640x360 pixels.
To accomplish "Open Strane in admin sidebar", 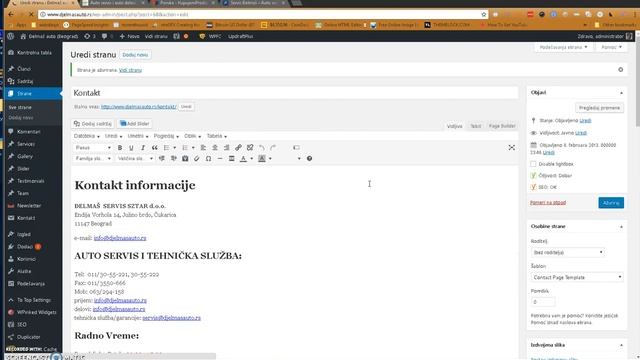I will point(33,93).
